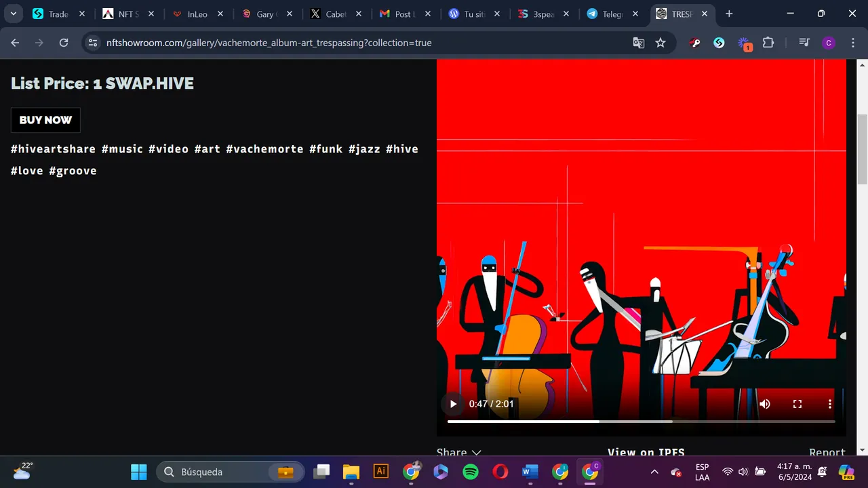Image resolution: width=868 pixels, height=488 pixels.
Task: Open the video three-dot options menu
Action: click(830, 404)
